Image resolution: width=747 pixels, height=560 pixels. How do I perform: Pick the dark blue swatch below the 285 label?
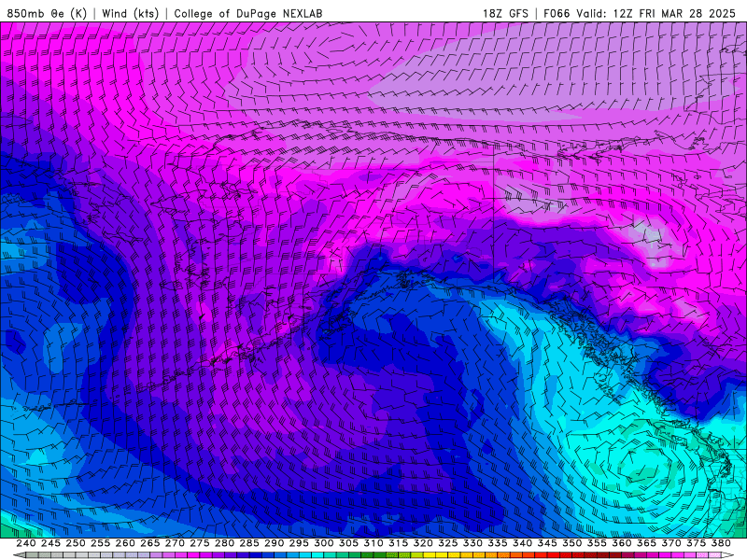pos(255,555)
